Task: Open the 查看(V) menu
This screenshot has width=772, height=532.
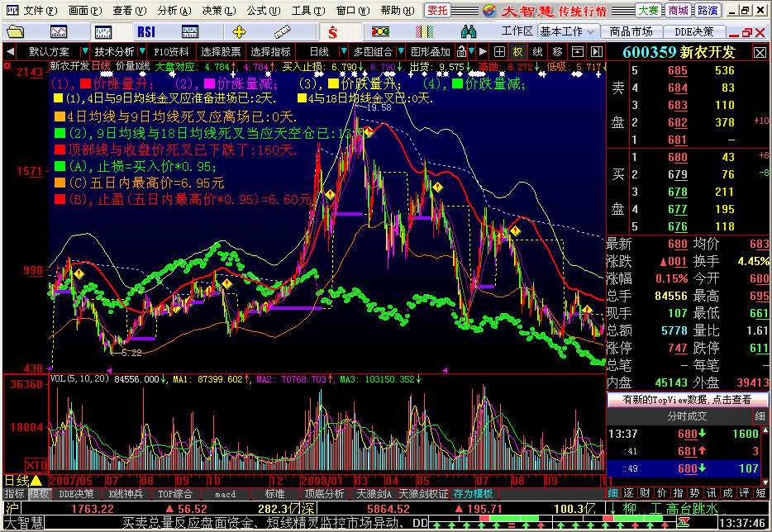Action: (130, 11)
